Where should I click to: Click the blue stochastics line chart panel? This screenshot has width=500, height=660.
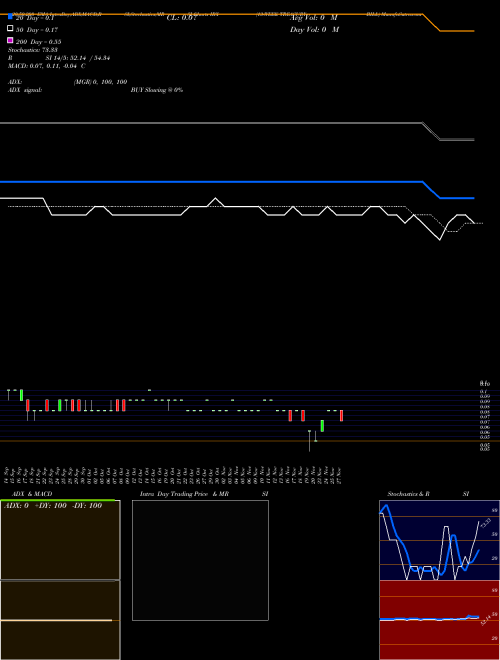(439, 540)
